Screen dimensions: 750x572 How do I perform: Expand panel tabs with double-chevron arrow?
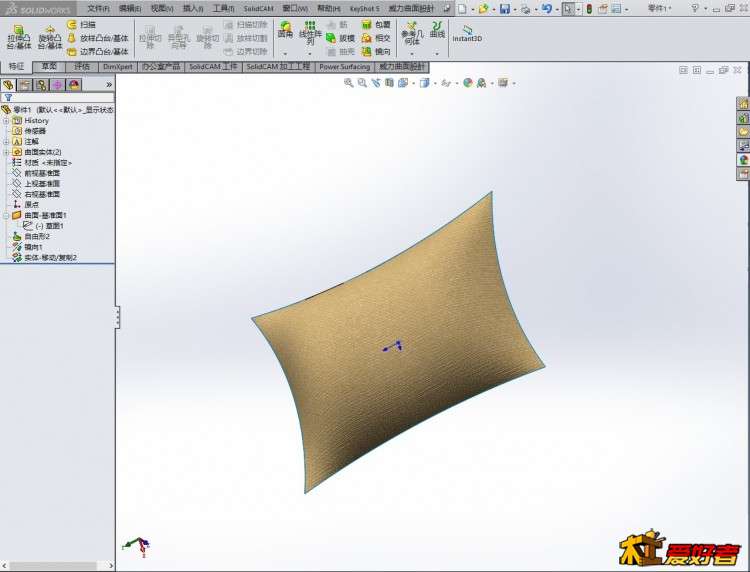pos(109,85)
